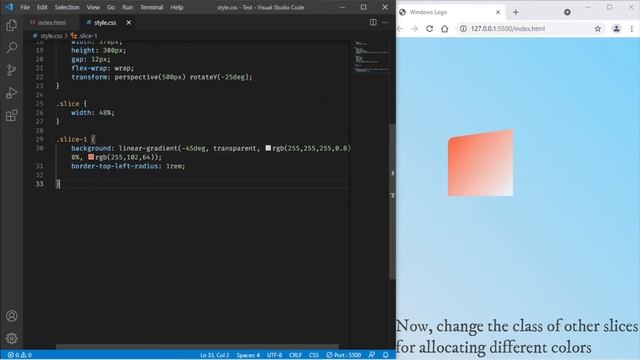Screen dimensions: 640x360
Task: Click the Ln 33, Col 2 status entry
Action: (215, 355)
